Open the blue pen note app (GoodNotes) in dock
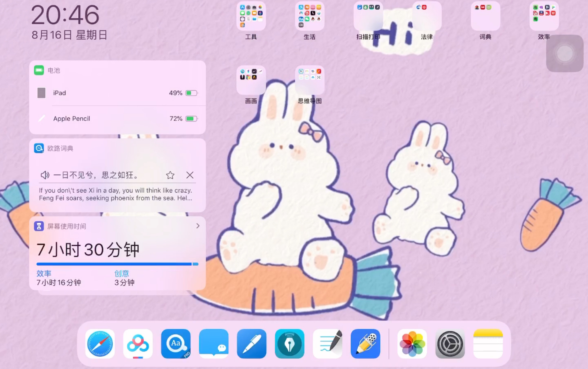Screen dimensions: 588x369 click(252, 344)
